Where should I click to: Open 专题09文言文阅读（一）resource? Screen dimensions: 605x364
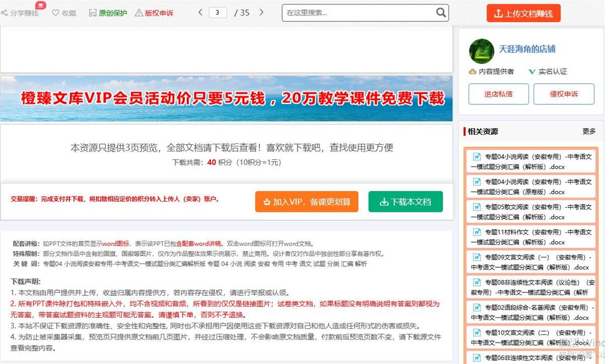531,262
